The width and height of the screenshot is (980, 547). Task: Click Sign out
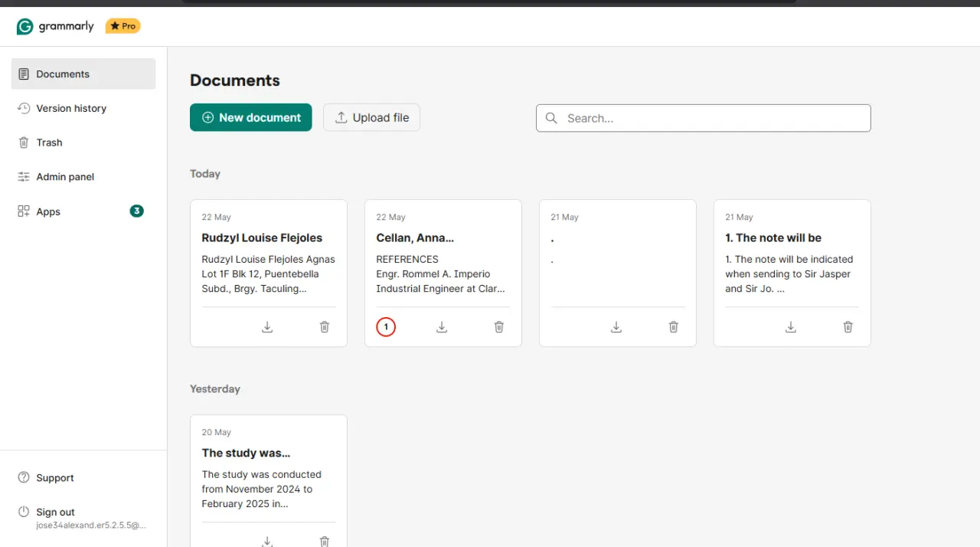click(56, 512)
